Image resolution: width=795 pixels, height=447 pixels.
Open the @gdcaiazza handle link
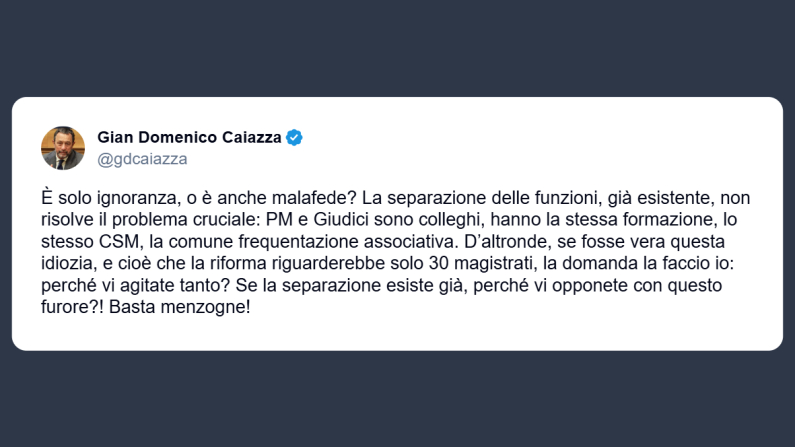tap(142, 159)
